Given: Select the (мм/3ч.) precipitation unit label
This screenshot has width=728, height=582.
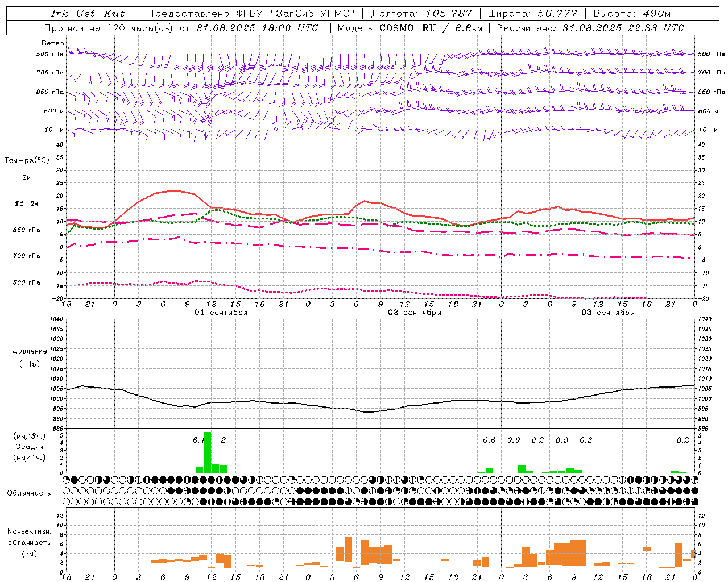Looking at the screenshot, I should [30, 436].
